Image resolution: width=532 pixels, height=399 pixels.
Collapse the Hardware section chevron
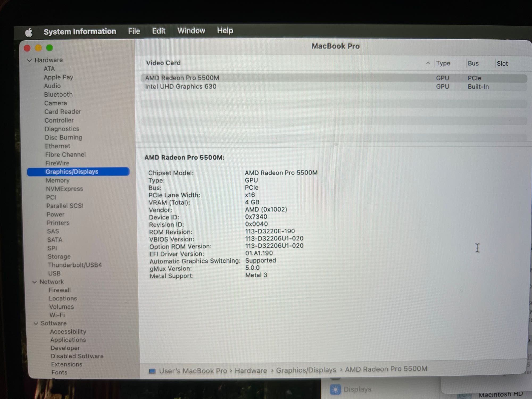[30, 60]
